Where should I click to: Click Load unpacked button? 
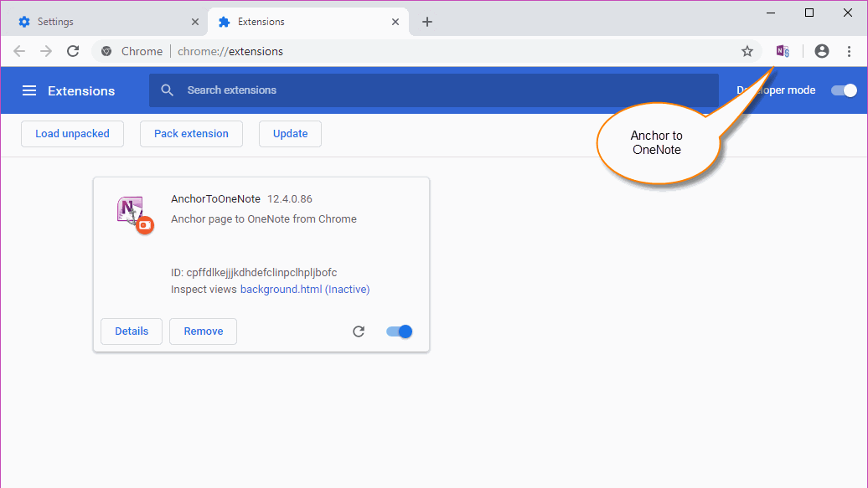click(73, 134)
